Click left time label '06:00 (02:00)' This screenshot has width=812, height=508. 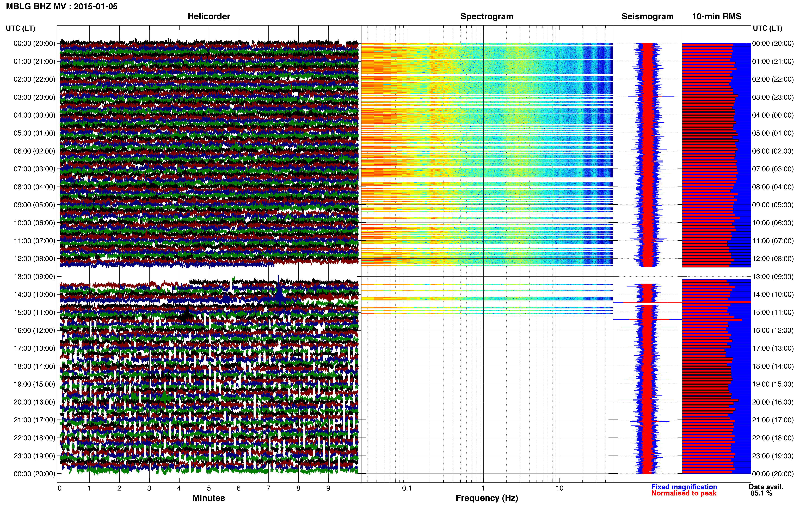(34, 151)
